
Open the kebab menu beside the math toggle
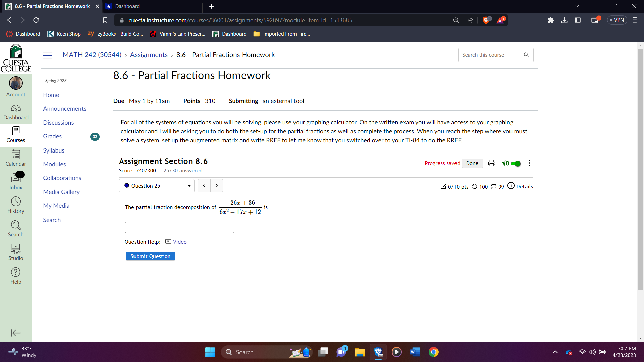tap(529, 163)
